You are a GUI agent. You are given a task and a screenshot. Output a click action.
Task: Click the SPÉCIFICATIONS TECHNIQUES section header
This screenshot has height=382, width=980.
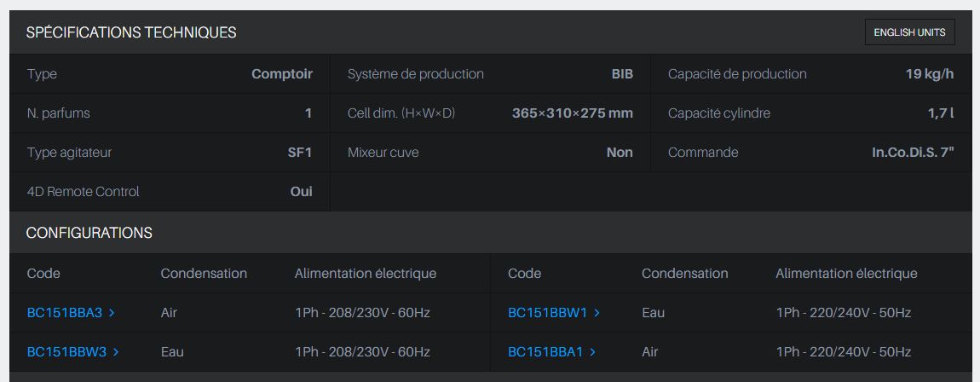click(131, 32)
